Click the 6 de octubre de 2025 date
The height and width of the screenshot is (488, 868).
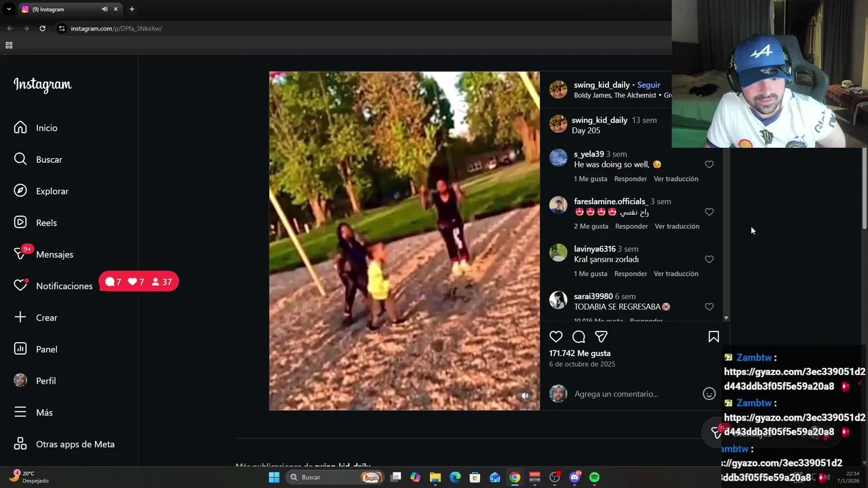pos(582,364)
